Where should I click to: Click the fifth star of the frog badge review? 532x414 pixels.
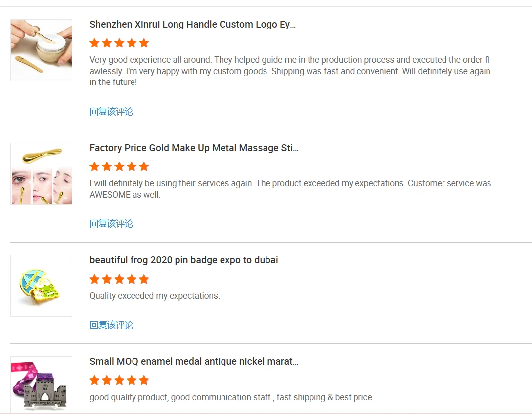(144, 279)
